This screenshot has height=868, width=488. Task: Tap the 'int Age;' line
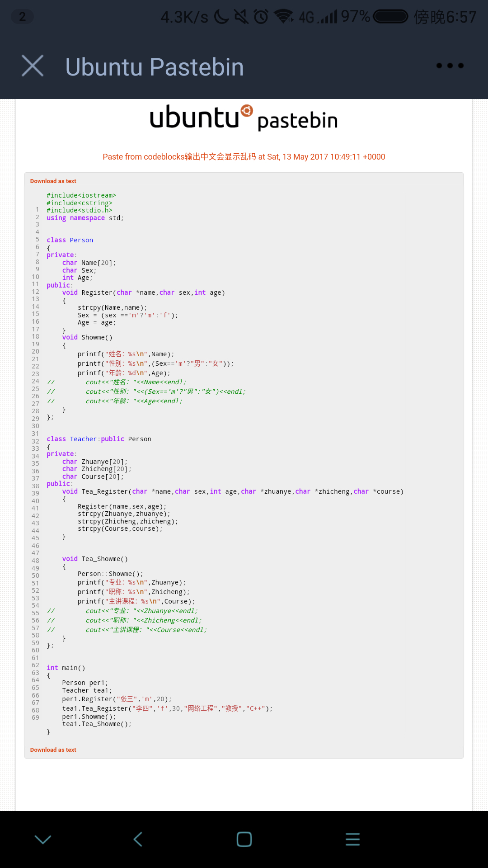pos(77,278)
